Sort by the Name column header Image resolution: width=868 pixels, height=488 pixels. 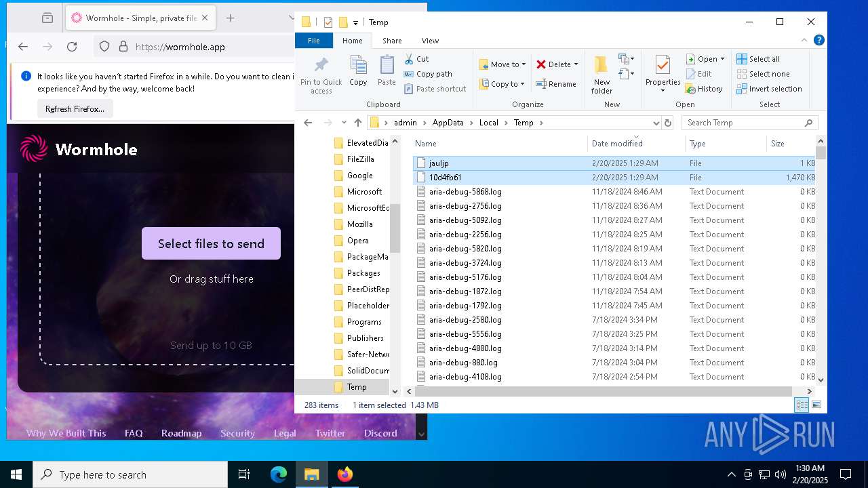coord(499,143)
